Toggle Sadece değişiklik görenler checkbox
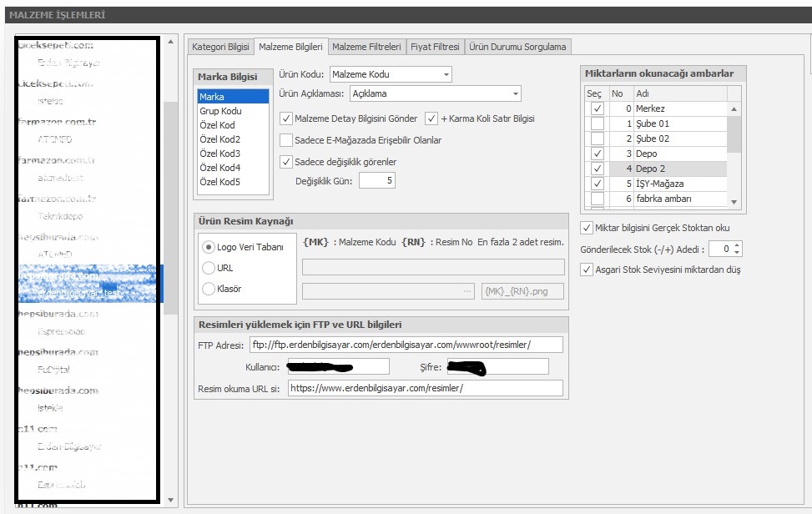This screenshot has width=812, height=514. [287, 162]
